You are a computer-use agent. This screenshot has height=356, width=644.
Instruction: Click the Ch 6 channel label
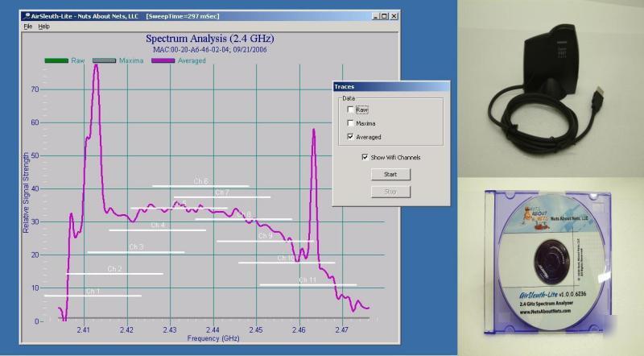tap(200, 181)
